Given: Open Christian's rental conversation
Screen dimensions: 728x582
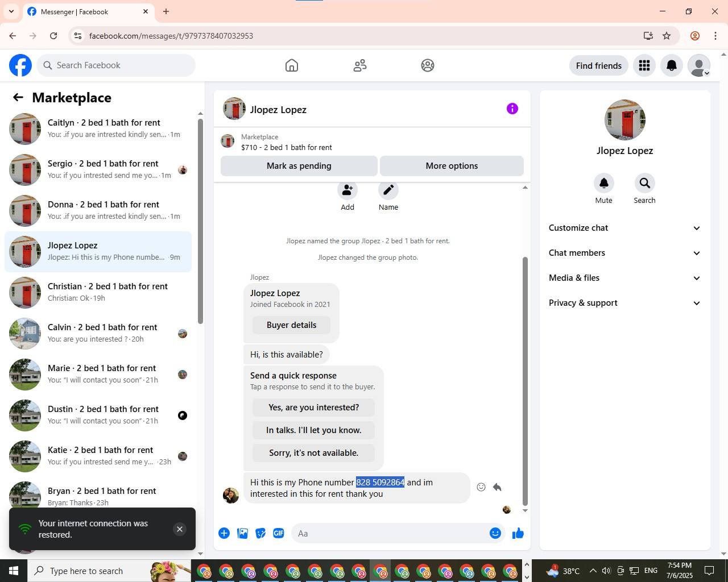Looking at the screenshot, I should [98, 293].
